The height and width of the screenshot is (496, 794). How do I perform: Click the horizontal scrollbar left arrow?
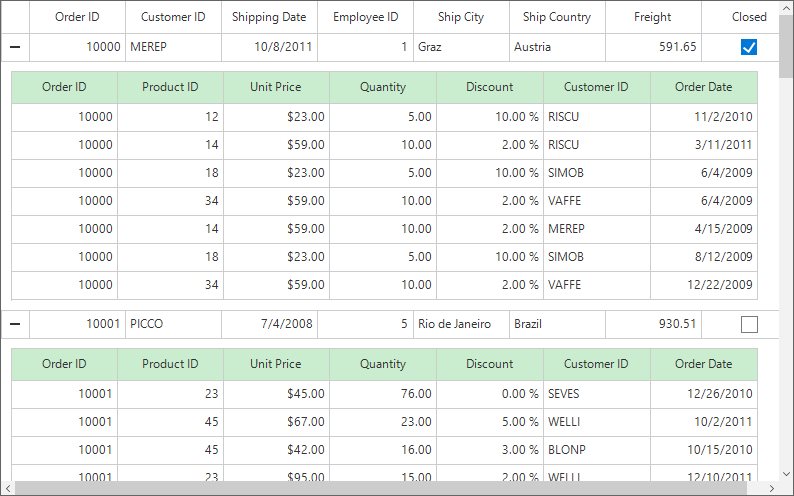coord(6,489)
